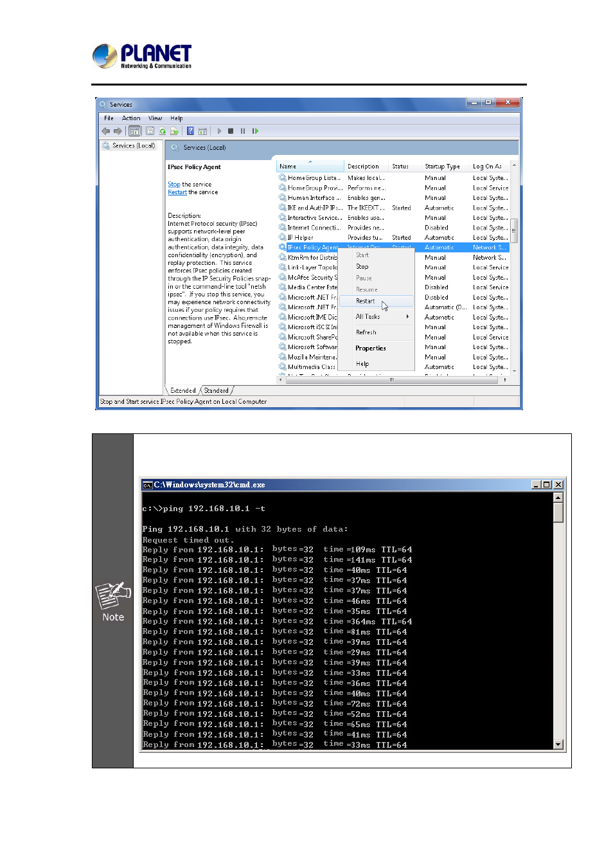
Task: Click the Restart Service toolbar icon
Action: pyautogui.click(x=255, y=131)
